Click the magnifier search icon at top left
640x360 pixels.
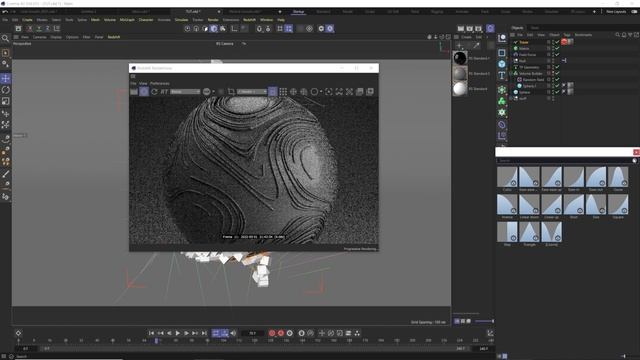(5, 38)
